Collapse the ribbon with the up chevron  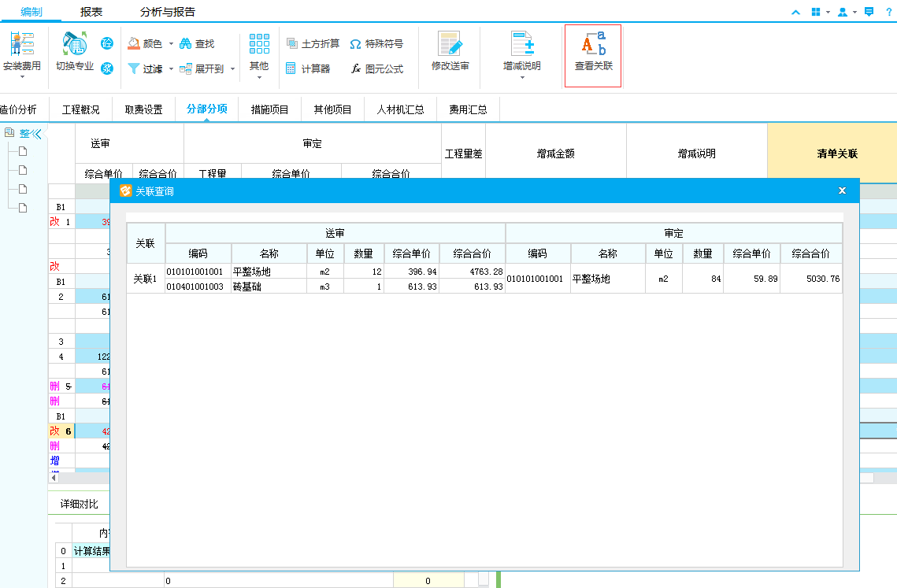795,12
